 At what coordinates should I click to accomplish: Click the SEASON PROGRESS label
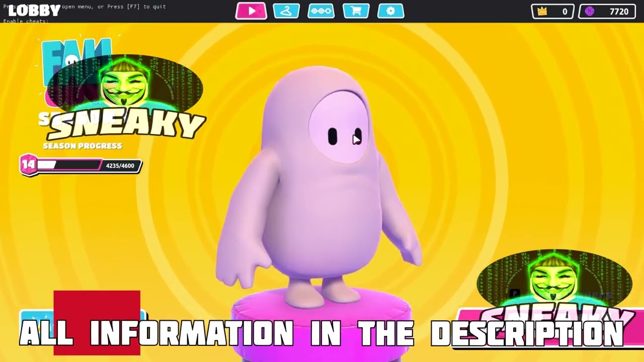point(83,146)
